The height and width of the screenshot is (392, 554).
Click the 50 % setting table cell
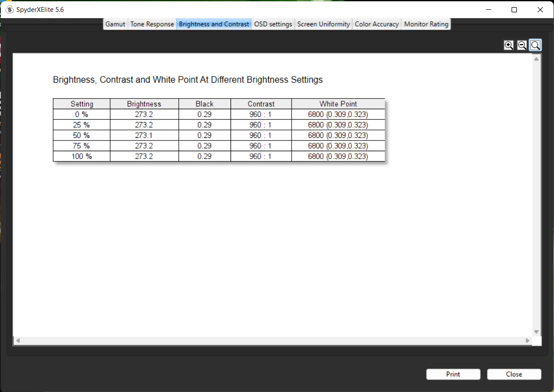point(81,135)
